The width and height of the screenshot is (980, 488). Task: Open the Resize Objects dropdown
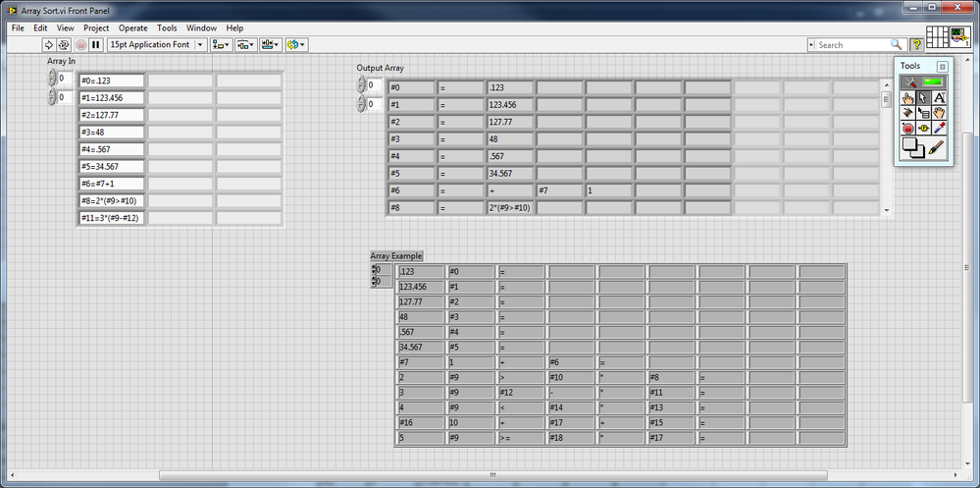(271, 44)
